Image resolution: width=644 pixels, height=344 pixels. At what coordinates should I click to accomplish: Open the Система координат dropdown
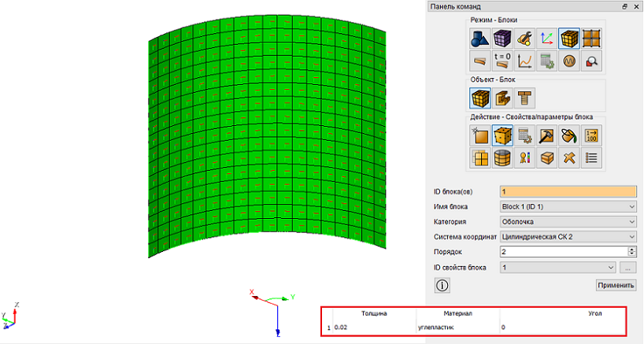[568, 237]
